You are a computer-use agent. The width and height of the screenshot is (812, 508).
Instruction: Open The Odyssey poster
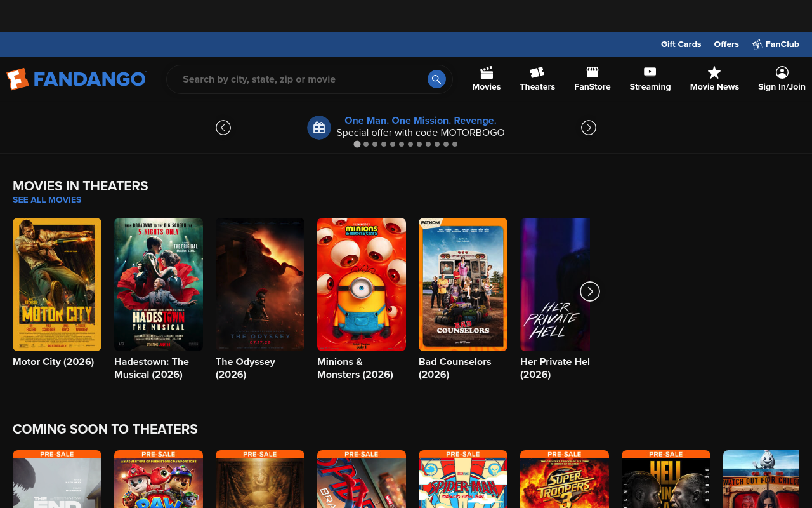click(260, 284)
